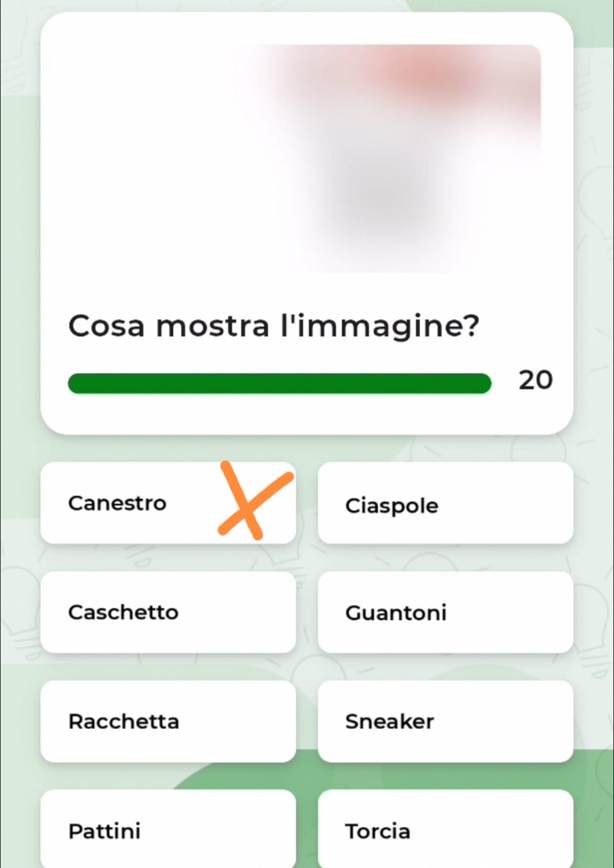
Task: Select the Canestro answer
Action: pyautogui.click(x=168, y=503)
